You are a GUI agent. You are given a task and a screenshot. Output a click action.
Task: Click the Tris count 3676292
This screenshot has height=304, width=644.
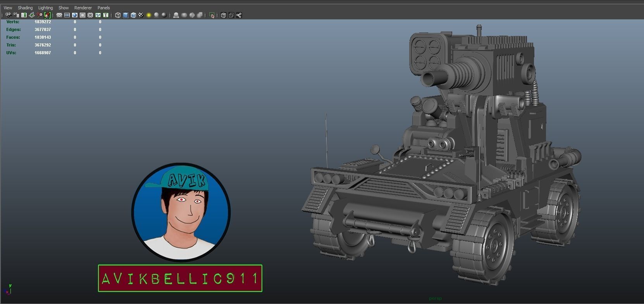[x=43, y=45]
